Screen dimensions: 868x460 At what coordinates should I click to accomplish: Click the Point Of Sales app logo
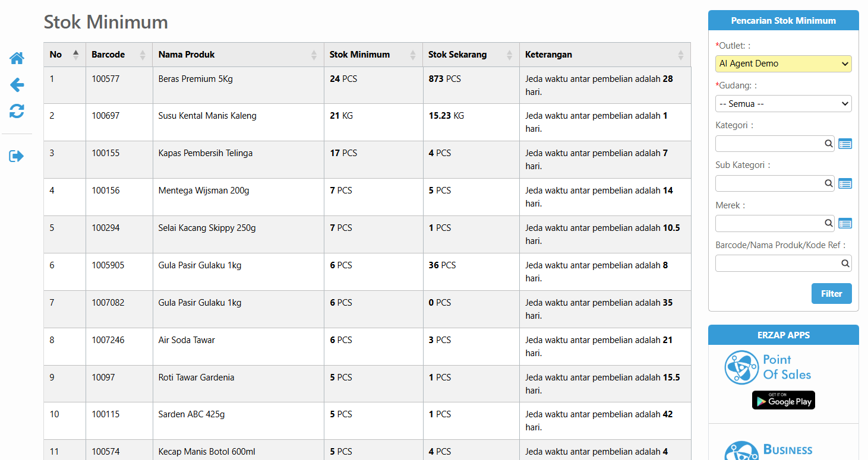[768, 367]
